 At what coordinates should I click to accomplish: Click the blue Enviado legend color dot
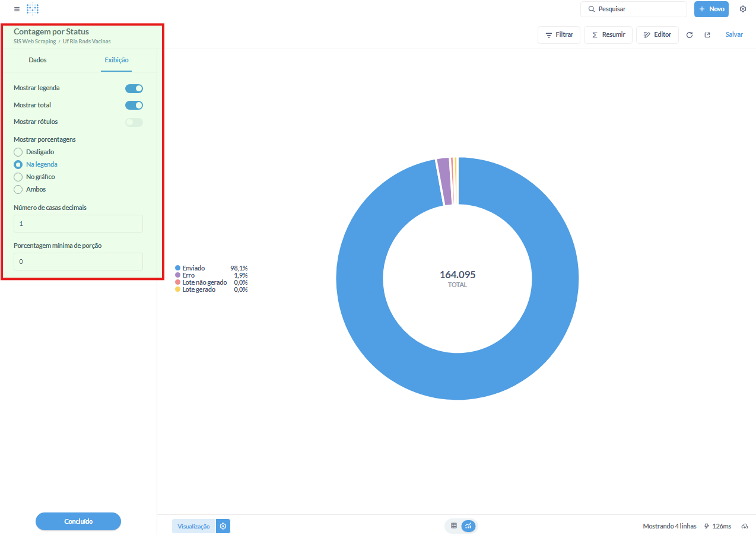[x=178, y=268]
